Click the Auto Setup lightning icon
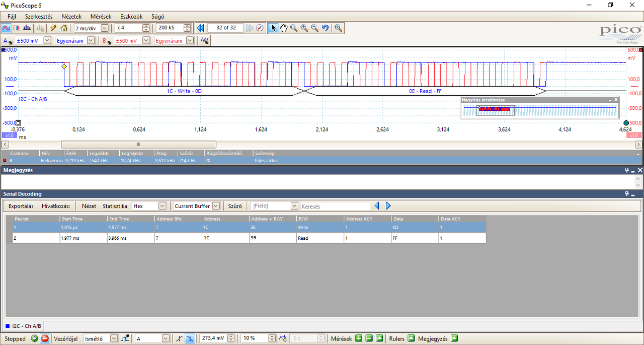The width and height of the screenshot is (644, 345). point(53,28)
